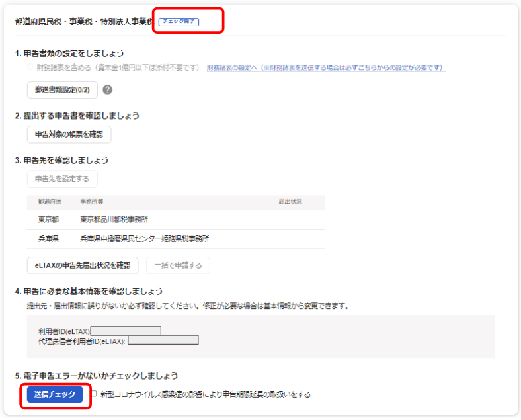Click 申告先を設定する button

tap(62, 179)
